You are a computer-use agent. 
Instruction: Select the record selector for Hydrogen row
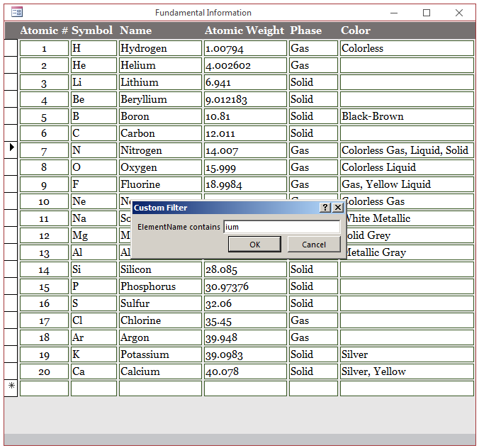point(11,47)
